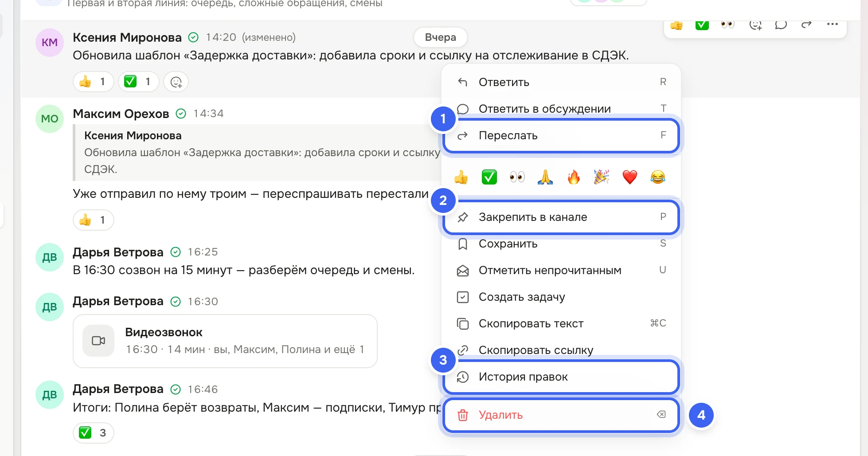
Task: Open История правок edit history
Action: [x=561, y=377]
